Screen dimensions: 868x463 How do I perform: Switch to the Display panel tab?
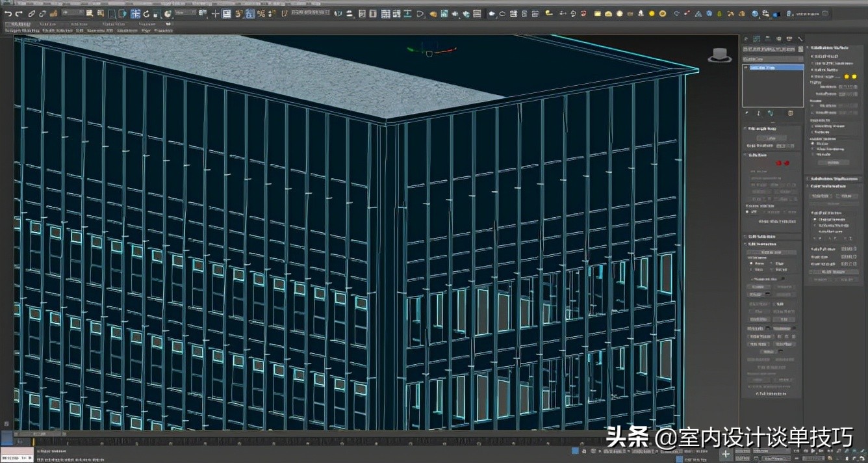(x=790, y=38)
